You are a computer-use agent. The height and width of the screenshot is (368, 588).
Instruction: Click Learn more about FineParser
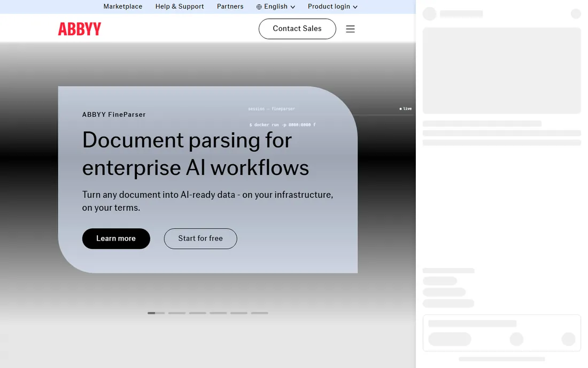(116, 239)
